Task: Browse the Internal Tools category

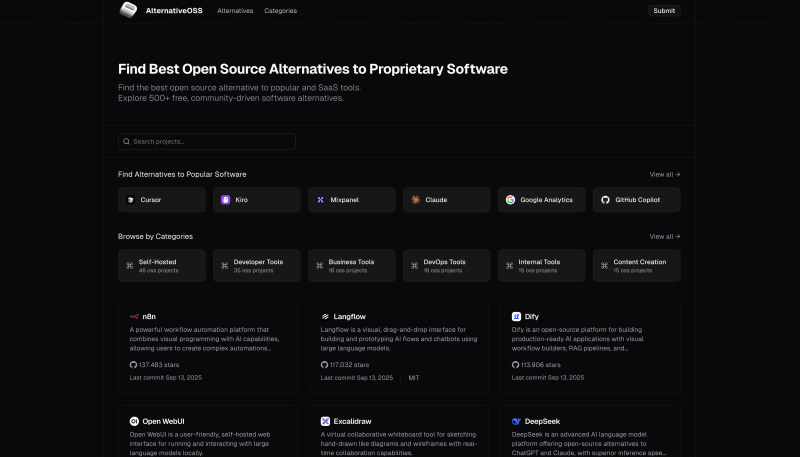Action: [x=541, y=266]
